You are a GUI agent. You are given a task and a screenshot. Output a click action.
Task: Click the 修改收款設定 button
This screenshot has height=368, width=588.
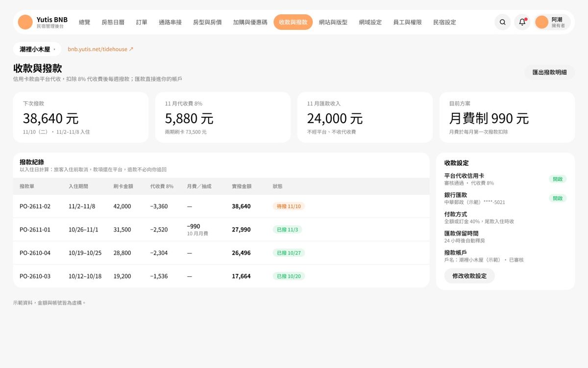tap(469, 276)
